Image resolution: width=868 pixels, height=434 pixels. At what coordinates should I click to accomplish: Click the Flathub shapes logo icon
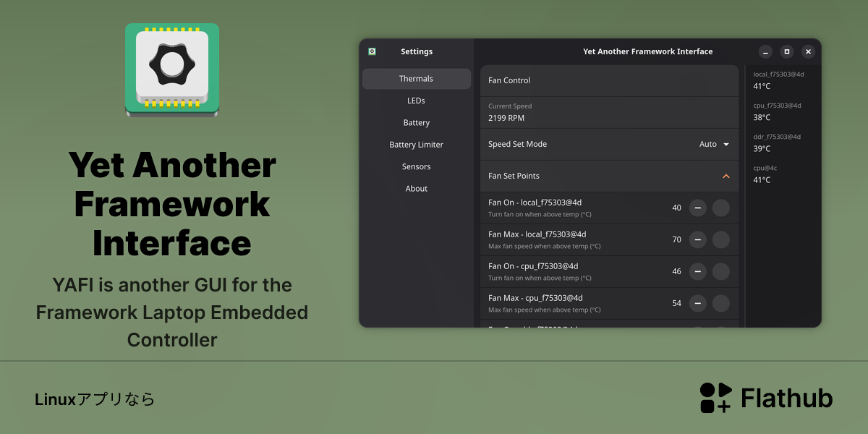click(715, 398)
